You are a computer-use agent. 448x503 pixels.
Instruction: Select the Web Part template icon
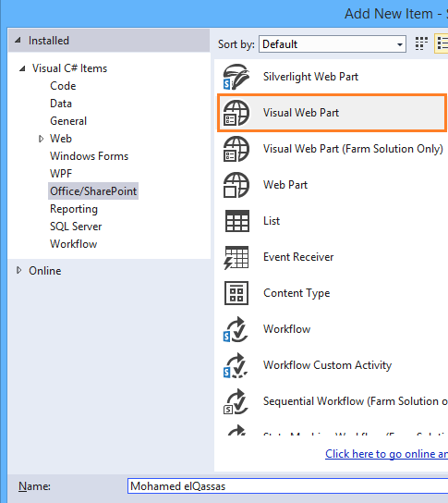(236, 185)
